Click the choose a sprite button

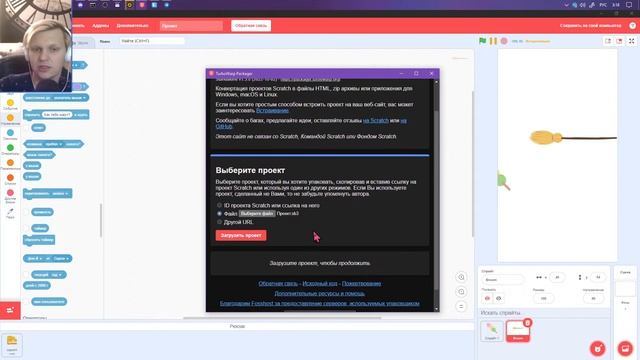coord(598,349)
